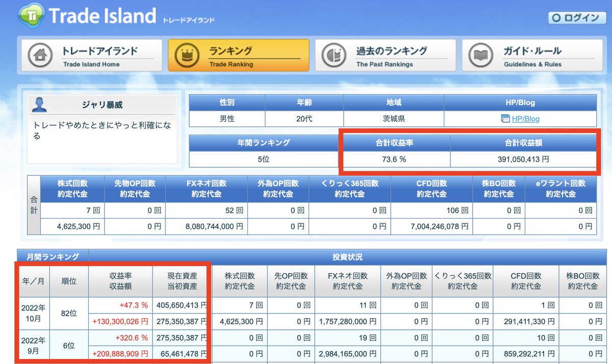Open the トレードアイランド home tab
Image resolution: width=612 pixels, height=364 pixels.
pos(92,56)
